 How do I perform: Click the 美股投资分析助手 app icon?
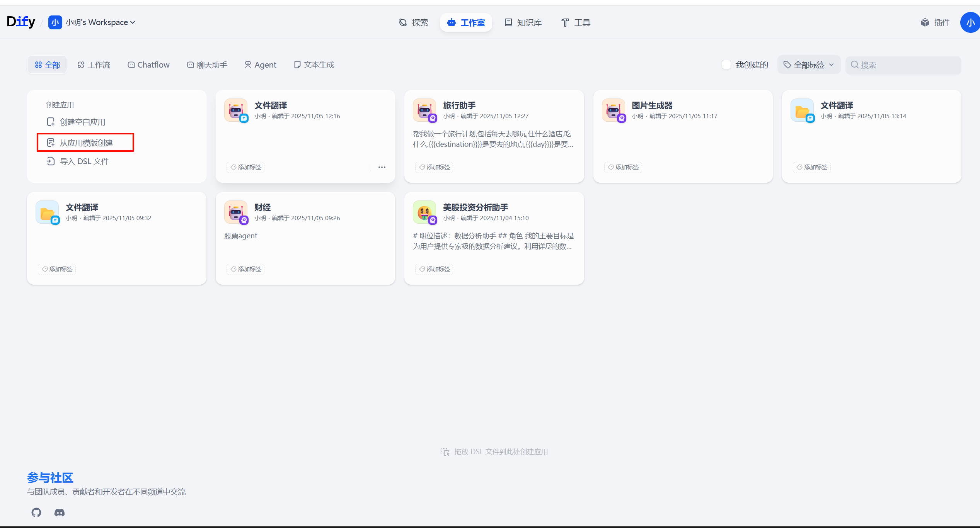point(424,212)
